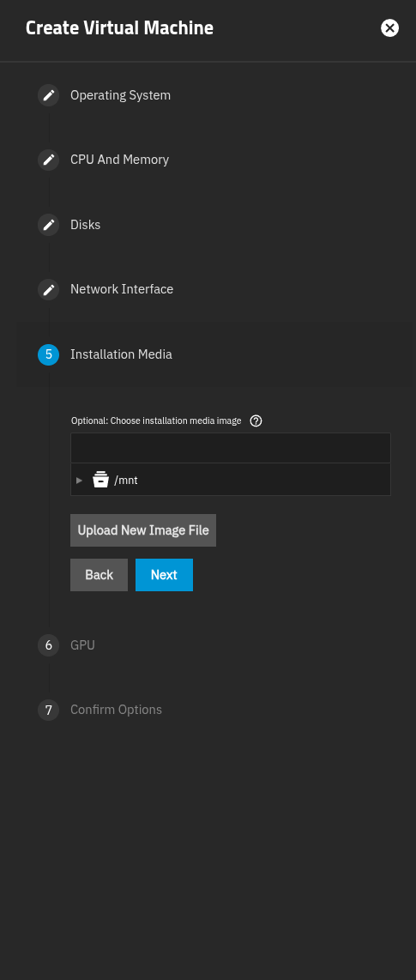This screenshot has height=980, width=416.
Task: Go to the Operating System step
Action: coord(121,95)
